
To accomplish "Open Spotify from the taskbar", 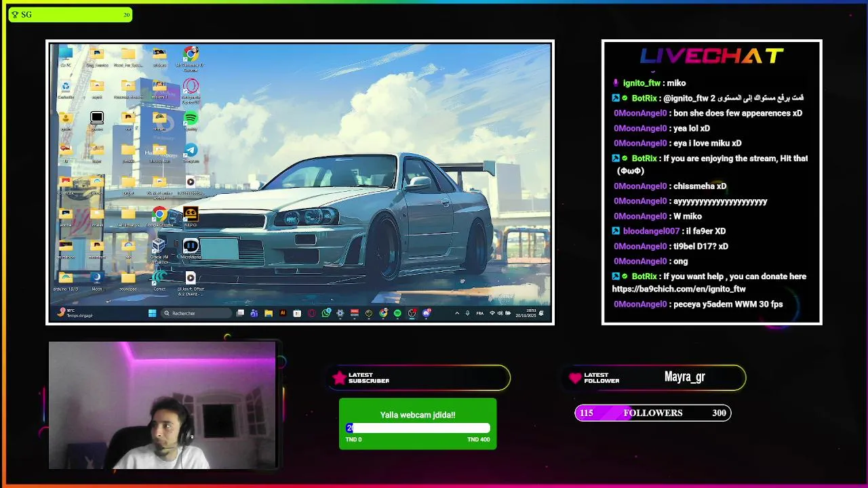I will pos(397,313).
